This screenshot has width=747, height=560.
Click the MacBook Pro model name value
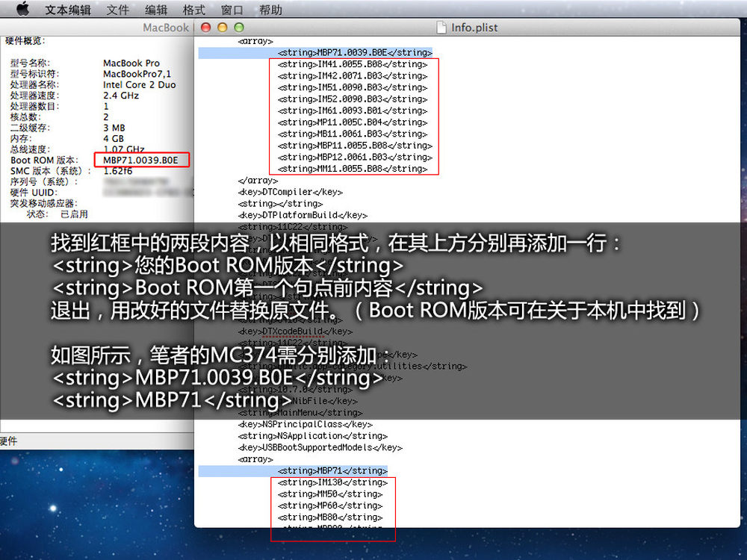click(131, 63)
